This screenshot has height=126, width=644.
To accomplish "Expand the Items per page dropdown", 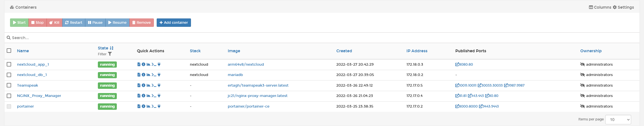I will tap(618, 120).
